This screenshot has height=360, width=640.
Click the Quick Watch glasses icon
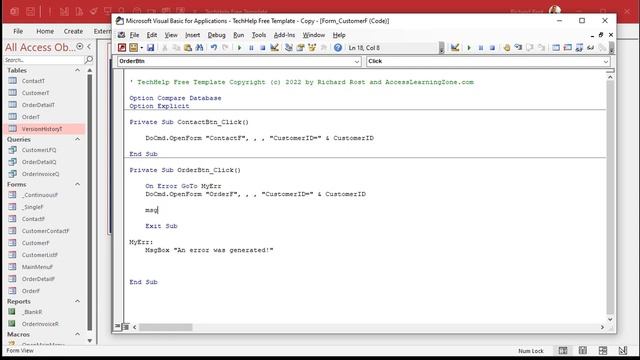click(x=591, y=48)
